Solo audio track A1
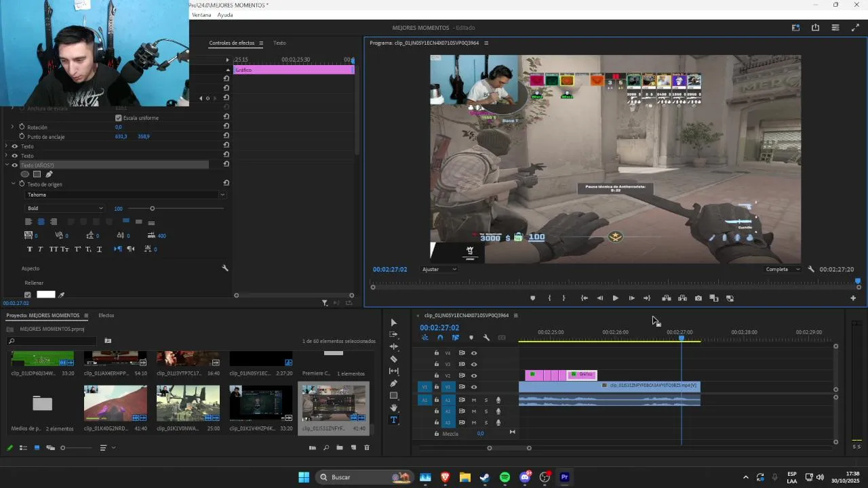The width and height of the screenshot is (868, 488). pyautogui.click(x=486, y=400)
